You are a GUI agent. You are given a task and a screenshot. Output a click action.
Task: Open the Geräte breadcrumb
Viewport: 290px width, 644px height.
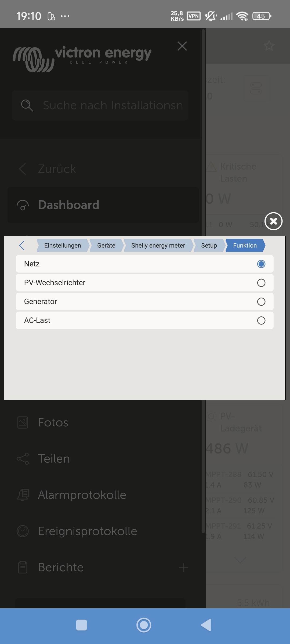(x=106, y=246)
